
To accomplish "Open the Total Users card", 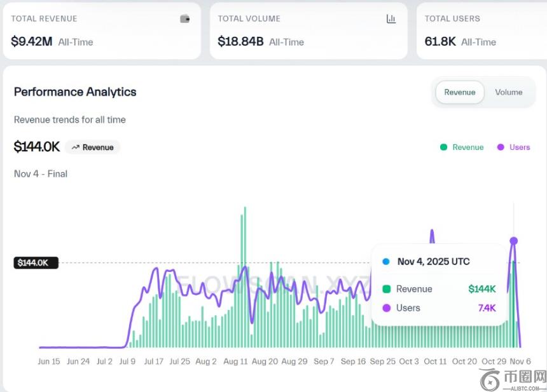I will click(481, 30).
